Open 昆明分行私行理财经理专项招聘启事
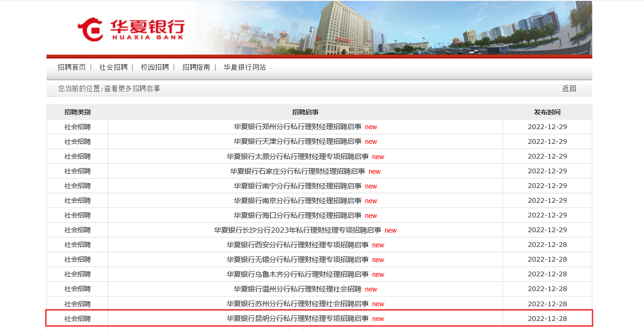Screen dimensions: 644x330 298,319
